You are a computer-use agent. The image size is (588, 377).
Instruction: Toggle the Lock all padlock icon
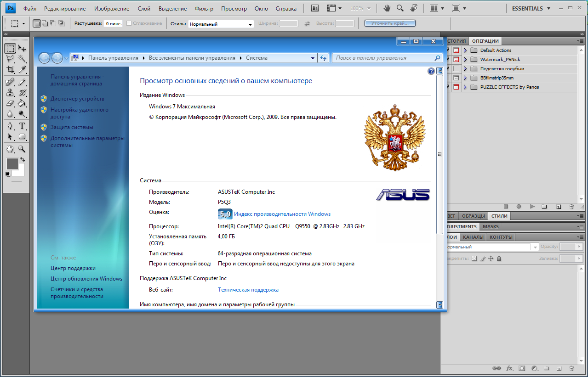[x=499, y=259]
